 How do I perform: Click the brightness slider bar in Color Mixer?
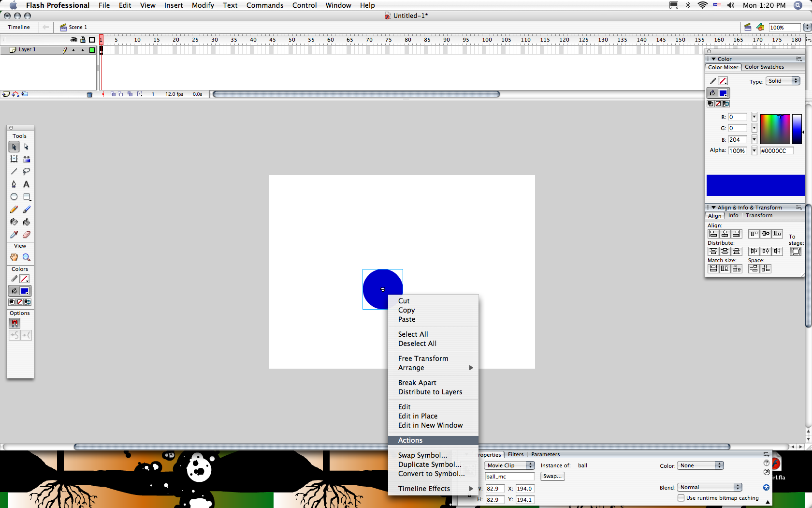797,129
